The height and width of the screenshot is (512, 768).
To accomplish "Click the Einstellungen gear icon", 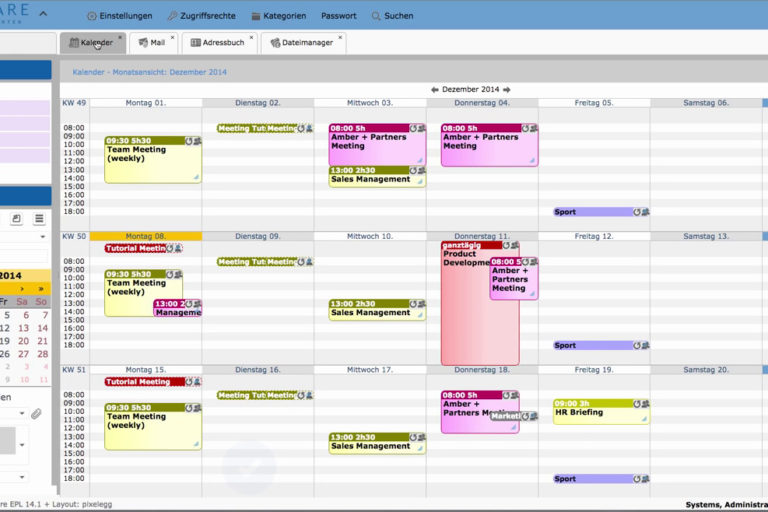I will (92, 16).
